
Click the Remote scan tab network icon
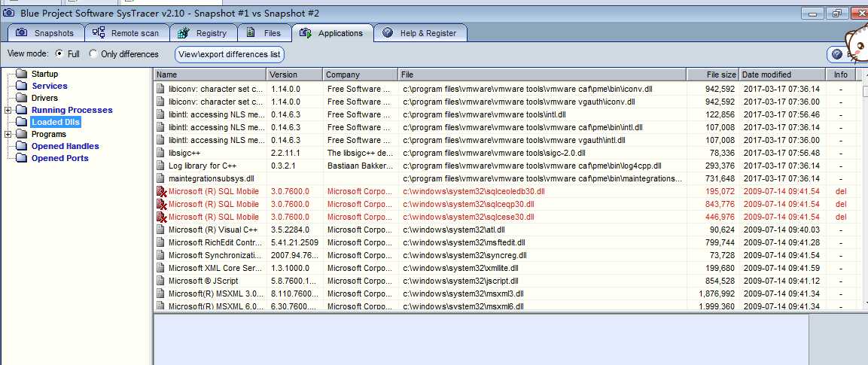[x=99, y=32]
